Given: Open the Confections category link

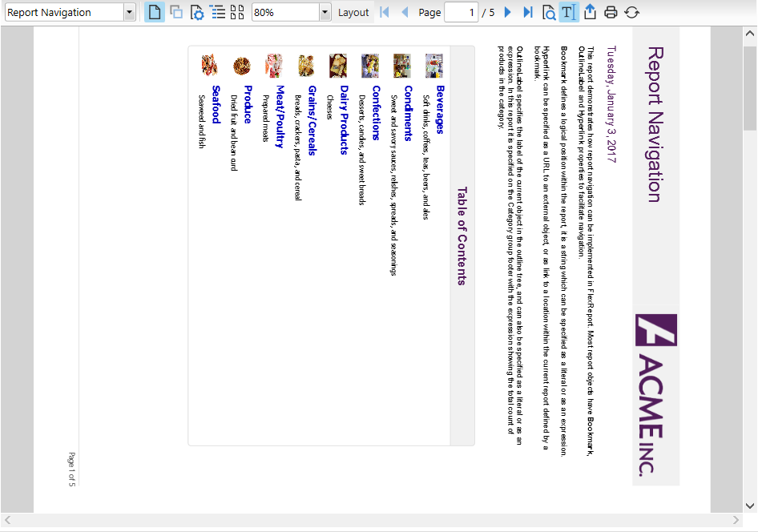Looking at the screenshot, I should coord(376,113).
